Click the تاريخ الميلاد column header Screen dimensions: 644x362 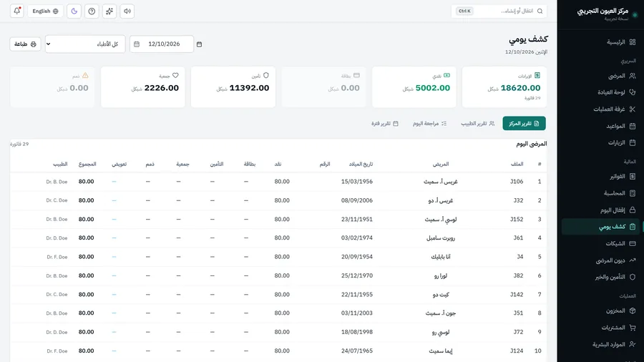[x=361, y=164]
